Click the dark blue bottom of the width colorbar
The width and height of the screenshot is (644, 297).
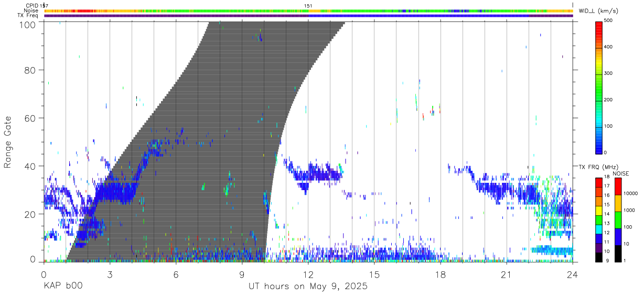[598, 148]
